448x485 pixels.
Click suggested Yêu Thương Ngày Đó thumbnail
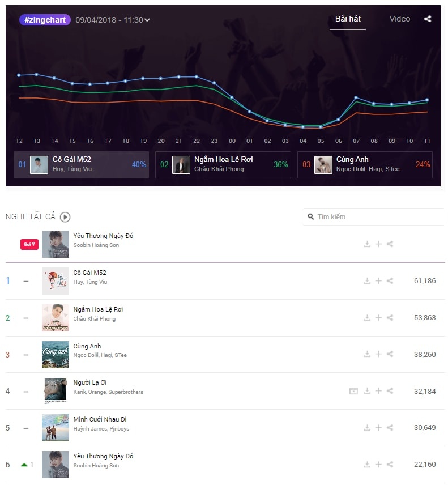click(56, 244)
